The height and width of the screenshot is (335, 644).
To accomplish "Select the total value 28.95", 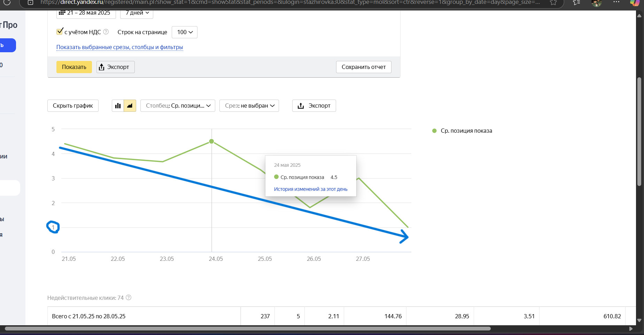I will click(462, 316).
